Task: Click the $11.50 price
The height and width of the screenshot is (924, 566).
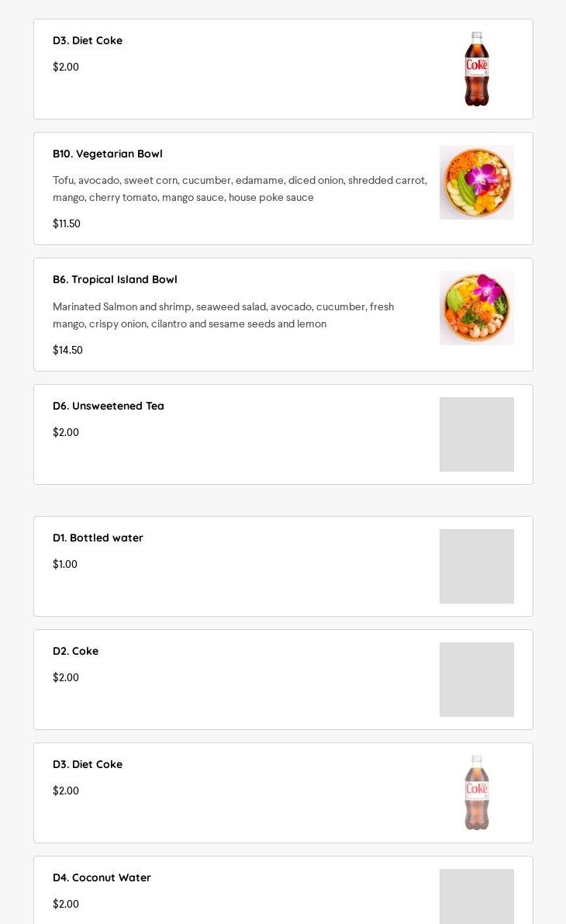Action: tap(67, 223)
